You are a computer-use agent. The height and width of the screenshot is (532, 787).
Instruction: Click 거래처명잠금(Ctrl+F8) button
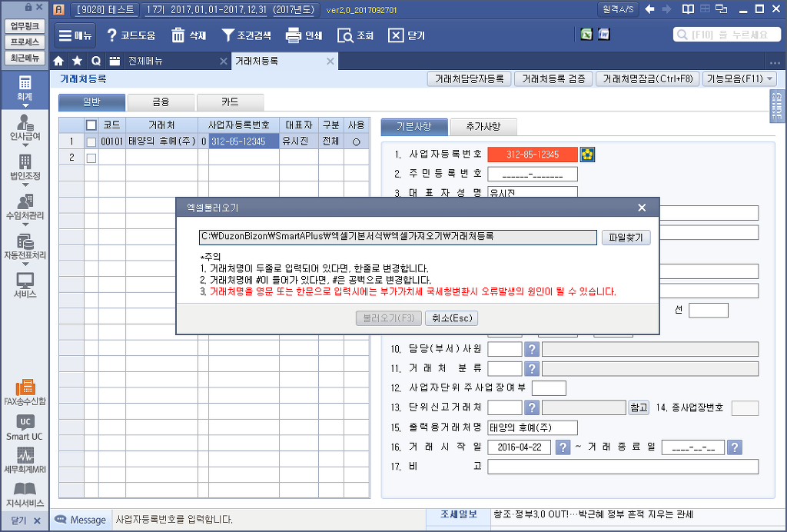pos(647,78)
